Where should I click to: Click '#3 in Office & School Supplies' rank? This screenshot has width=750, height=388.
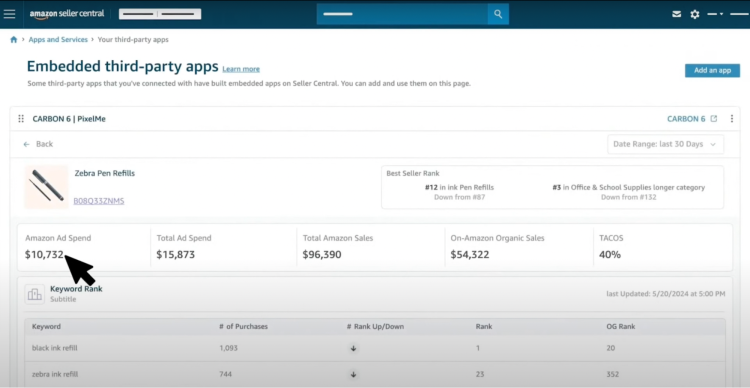point(629,188)
